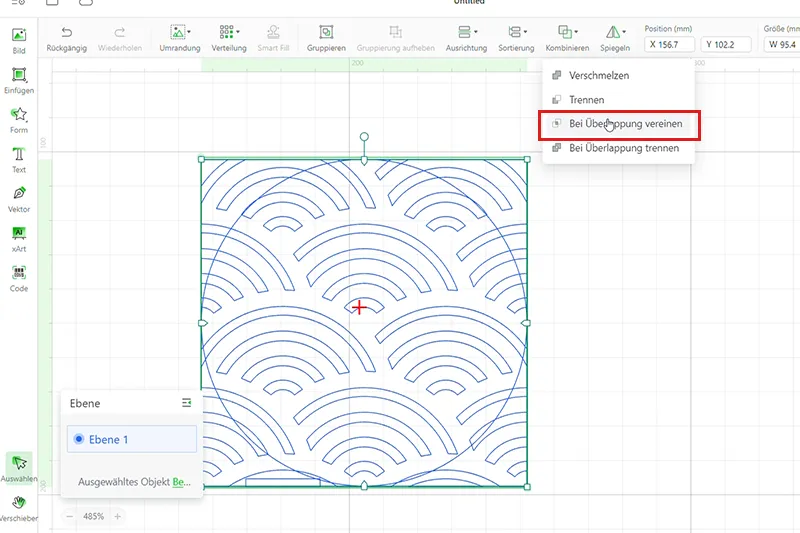Undo with the Rückgängig button

[x=67, y=39]
